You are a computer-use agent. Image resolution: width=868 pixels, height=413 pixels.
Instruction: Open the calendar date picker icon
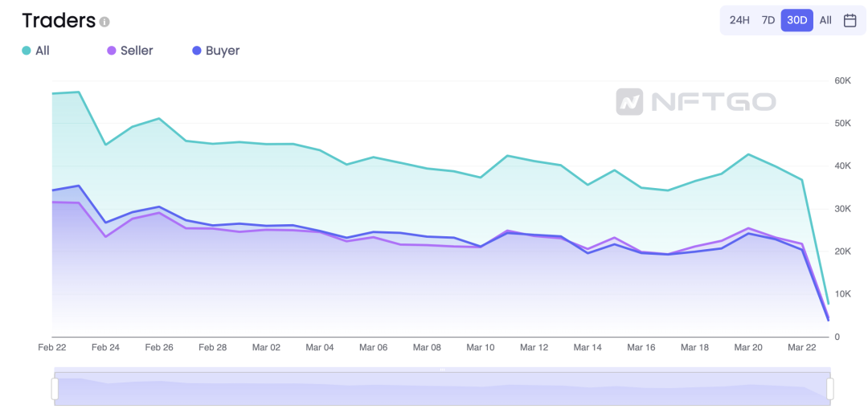pos(850,20)
